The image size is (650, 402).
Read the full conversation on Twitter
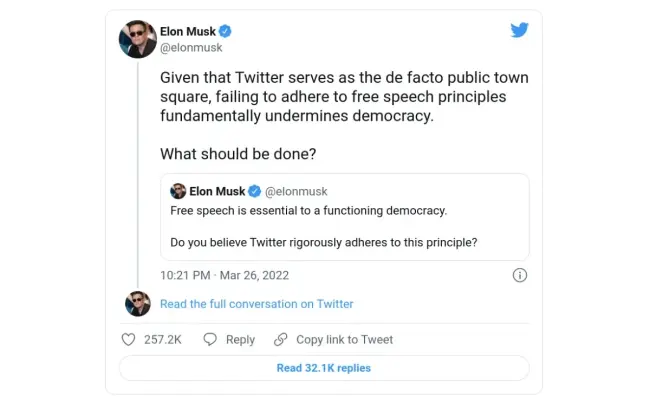pos(256,304)
